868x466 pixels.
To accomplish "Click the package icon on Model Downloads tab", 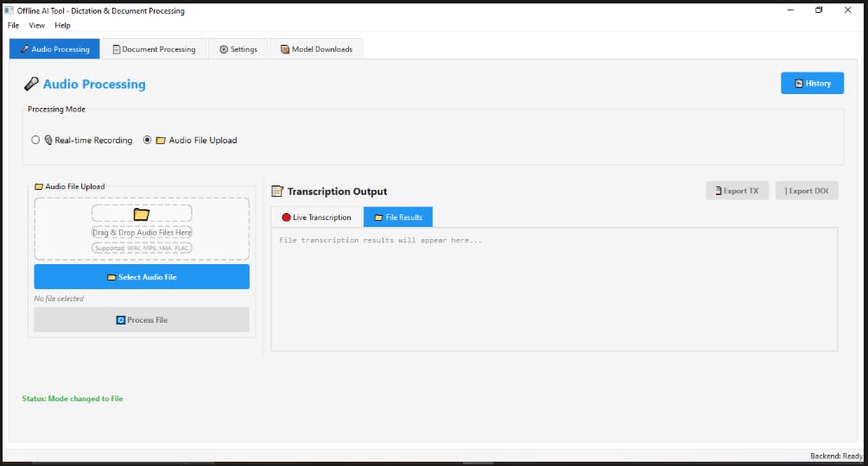I will point(284,49).
